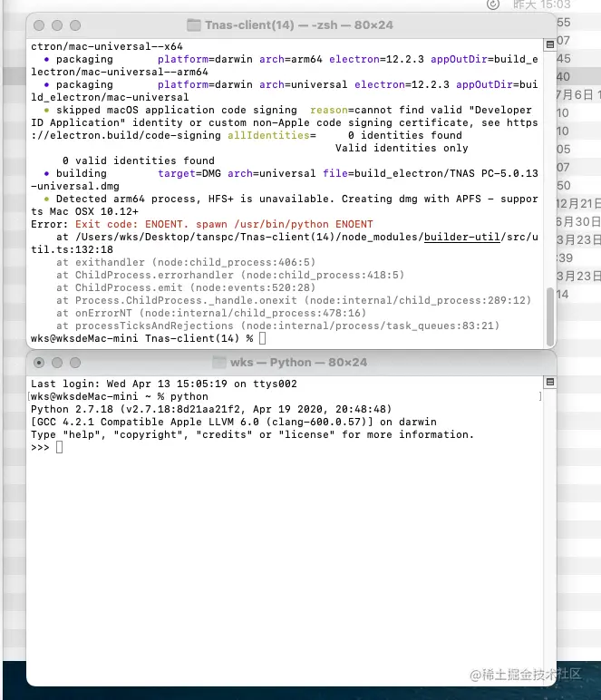Click 'at ChildProcess.emit (node:events:520:28)' line

(186, 287)
